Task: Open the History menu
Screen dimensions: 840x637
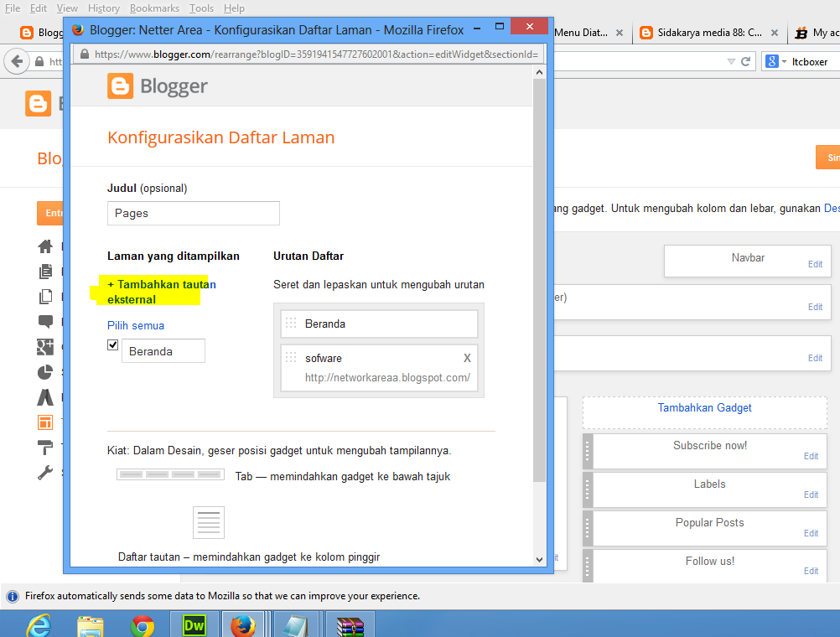Action: point(104,8)
